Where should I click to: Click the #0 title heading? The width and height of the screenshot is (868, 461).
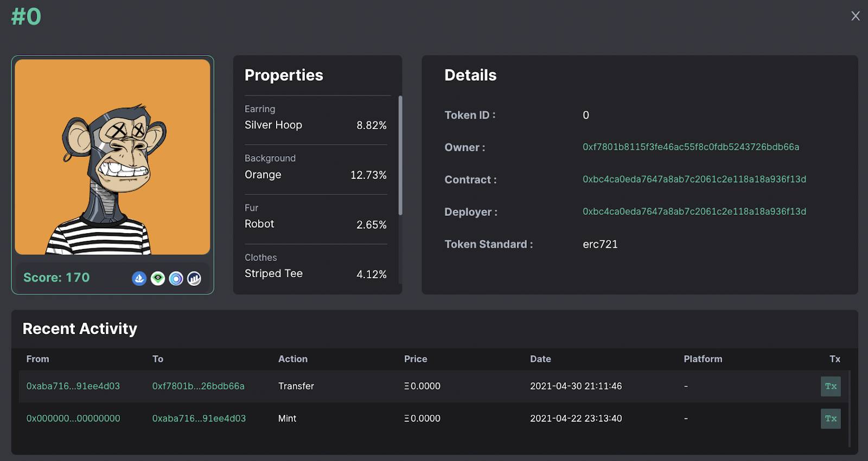pyautogui.click(x=26, y=17)
